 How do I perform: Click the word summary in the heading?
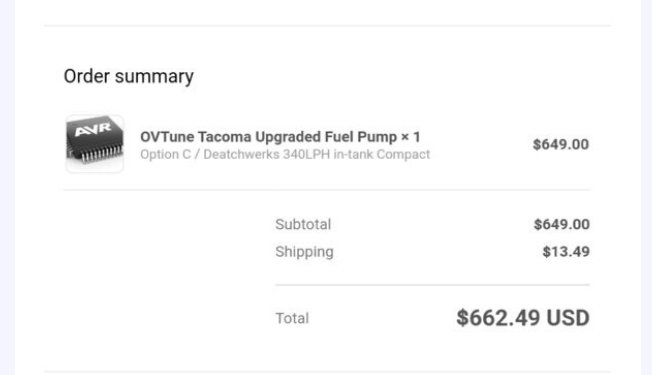click(x=154, y=77)
